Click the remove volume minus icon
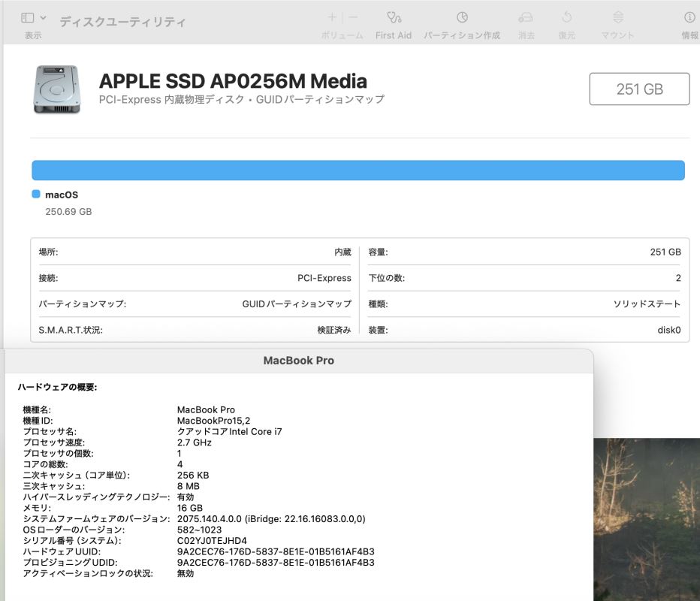Screen dimensions: 700x601 [x=353, y=17]
